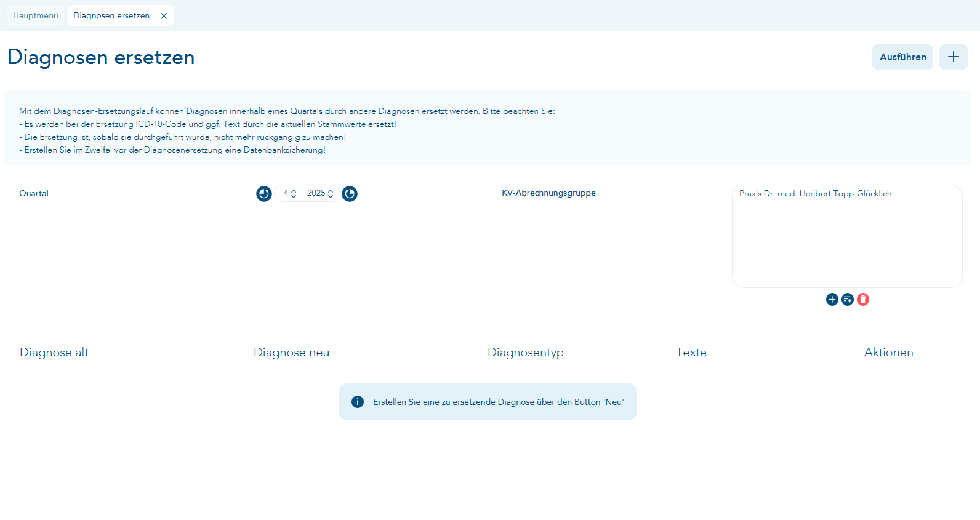Click the quarter value 4 field
The height and width of the screenshot is (520, 980).
tap(286, 193)
